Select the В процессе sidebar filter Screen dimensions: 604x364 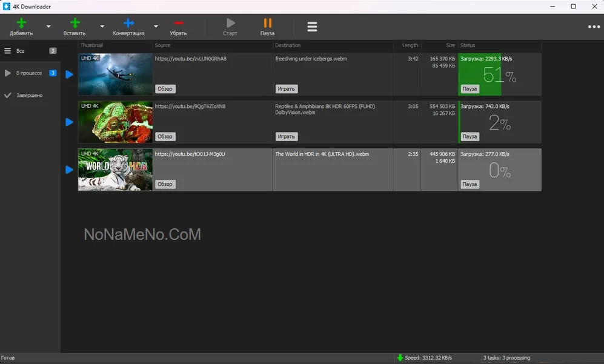[x=28, y=73]
